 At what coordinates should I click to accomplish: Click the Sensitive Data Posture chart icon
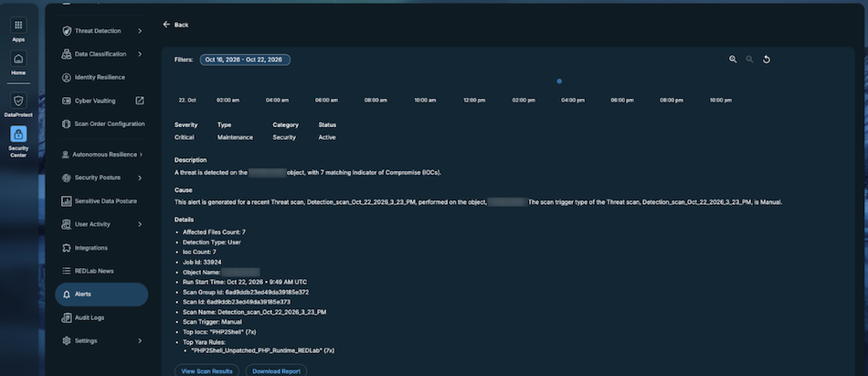click(x=67, y=201)
